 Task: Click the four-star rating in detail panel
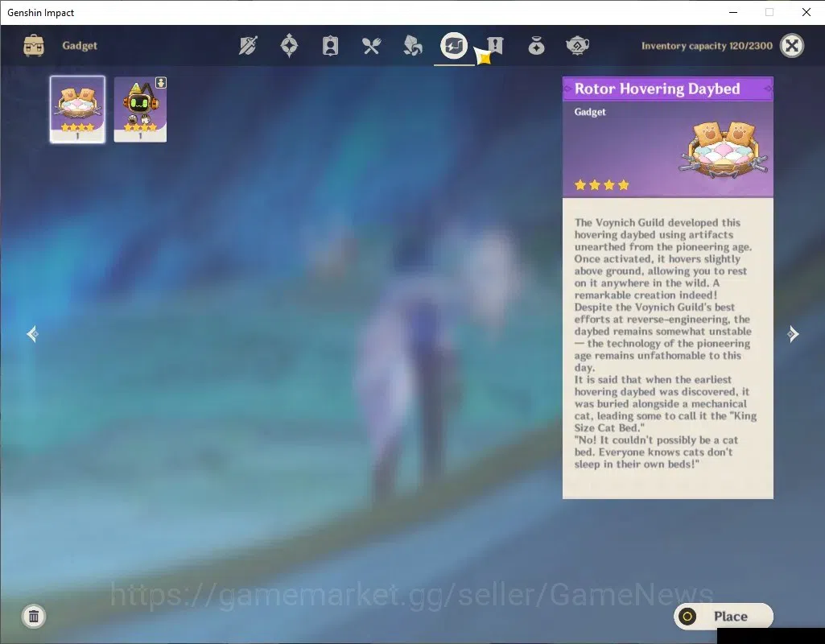pyautogui.click(x=602, y=184)
